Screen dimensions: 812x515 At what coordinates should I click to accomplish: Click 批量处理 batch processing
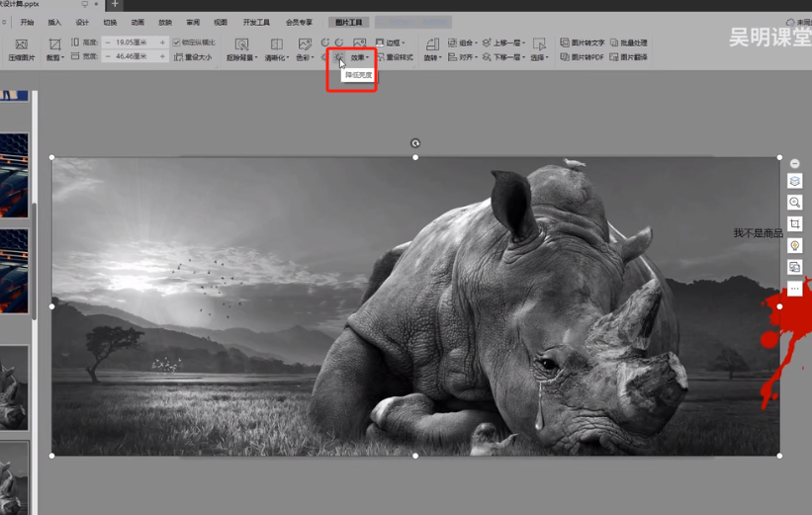pos(629,43)
